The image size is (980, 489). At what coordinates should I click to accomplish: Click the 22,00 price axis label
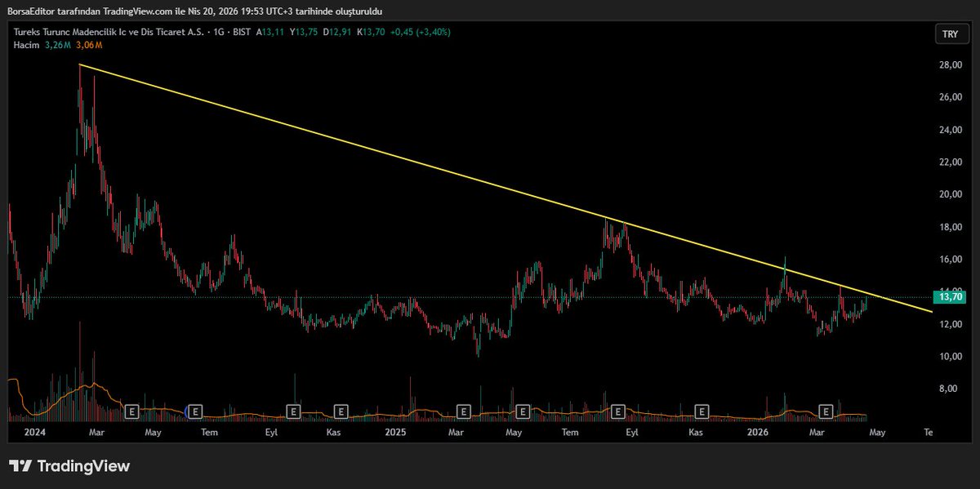(950, 162)
